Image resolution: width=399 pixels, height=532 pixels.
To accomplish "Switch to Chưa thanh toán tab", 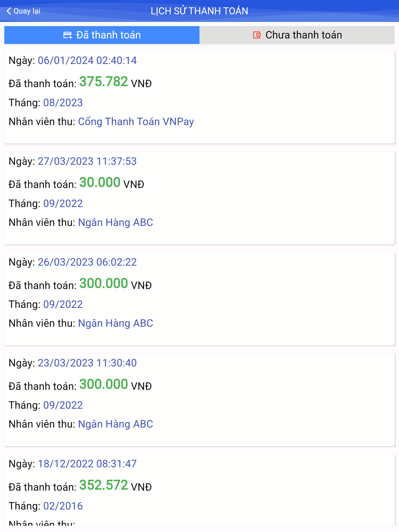I will [297, 35].
